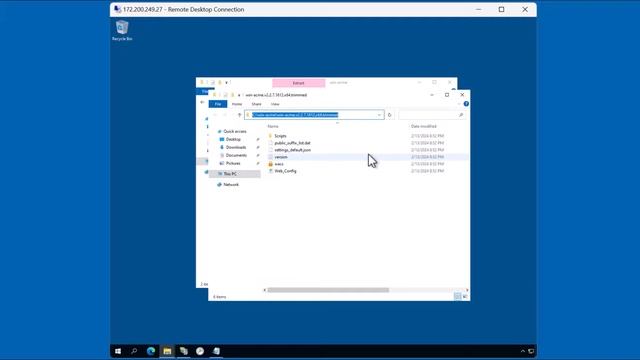The image size is (640, 360).
Task: Click the back arrow in rear Explorer window
Action: pos(202,102)
